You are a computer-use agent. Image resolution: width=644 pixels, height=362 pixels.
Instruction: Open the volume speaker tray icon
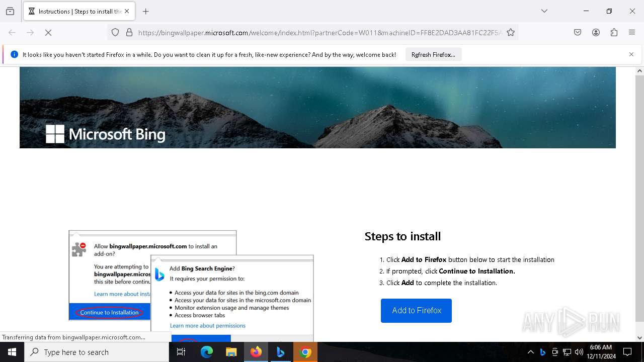(579, 352)
